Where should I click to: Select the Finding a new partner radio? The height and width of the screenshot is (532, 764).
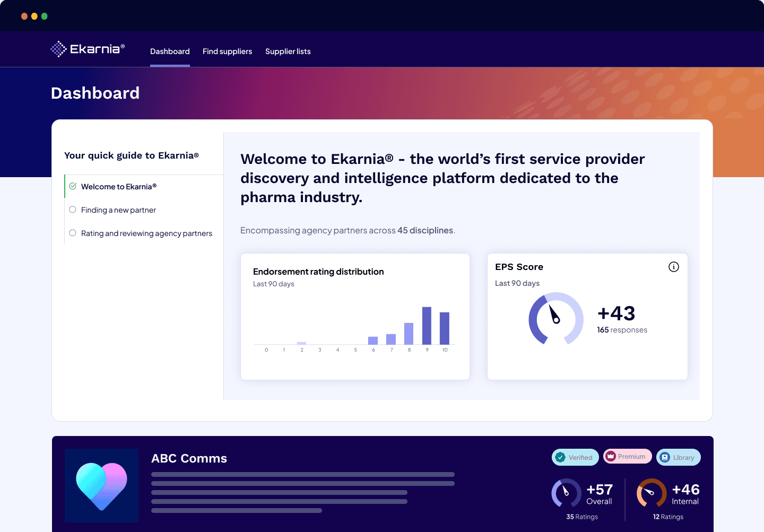tap(73, 210)
